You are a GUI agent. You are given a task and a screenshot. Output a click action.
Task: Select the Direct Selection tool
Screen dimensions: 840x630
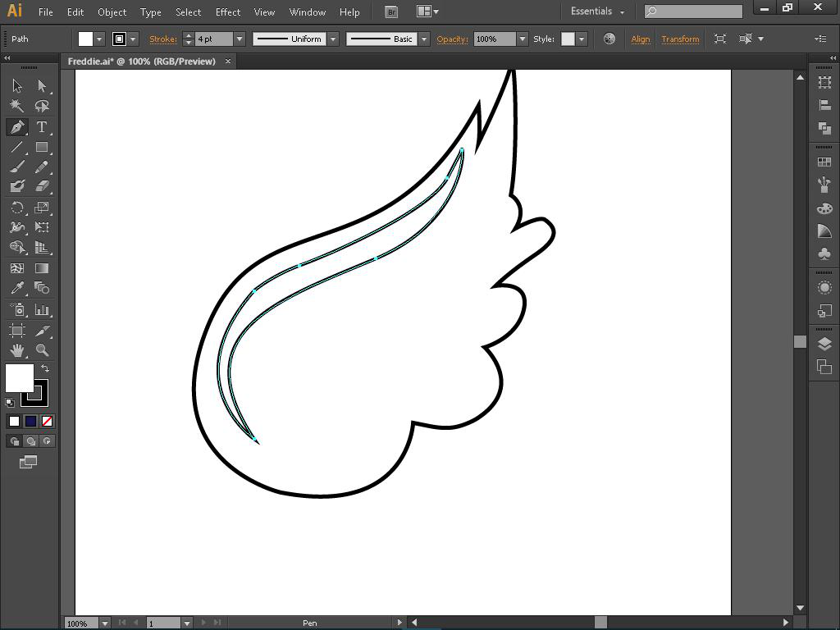(42, 86)
